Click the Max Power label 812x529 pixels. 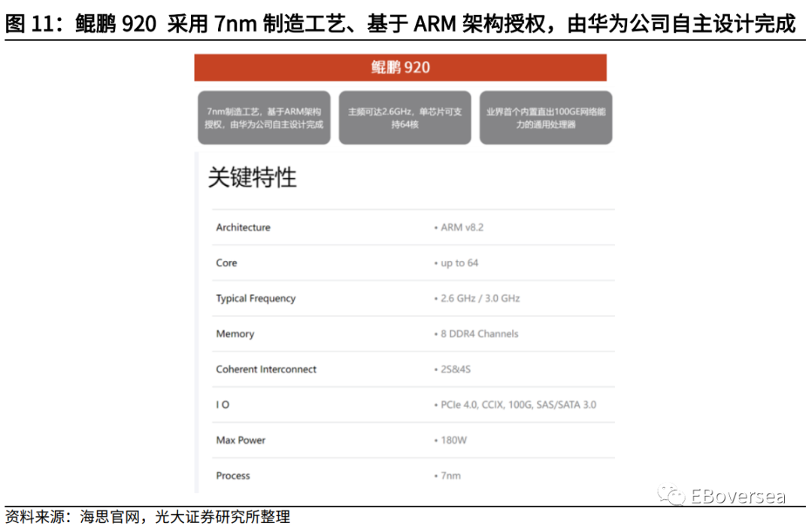[241, 440]
